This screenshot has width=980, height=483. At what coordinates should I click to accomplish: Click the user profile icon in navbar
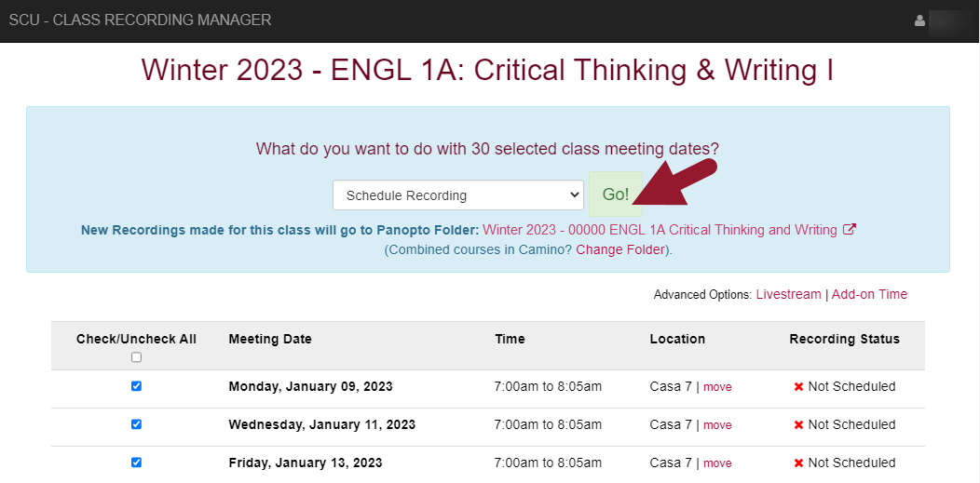pos(920,20)
